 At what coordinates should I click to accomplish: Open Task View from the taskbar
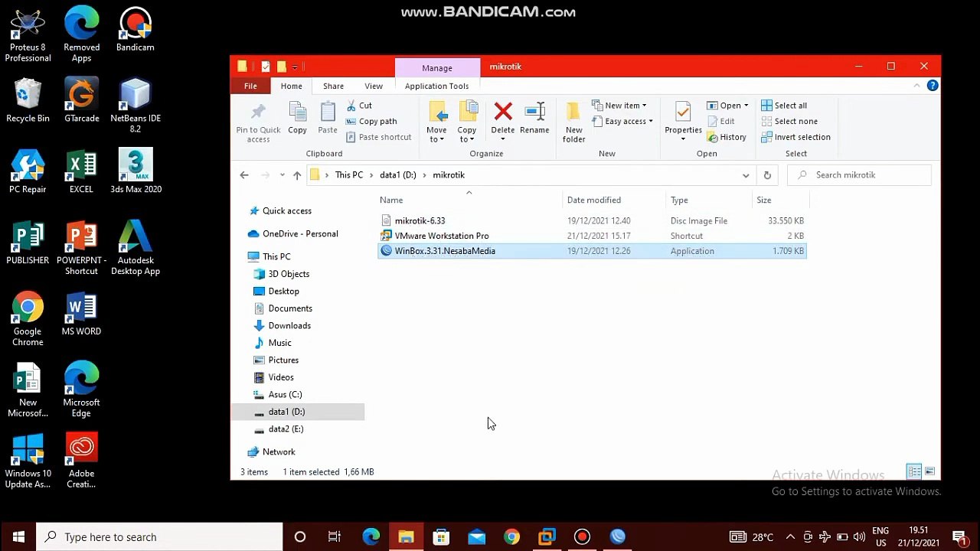pyautogui.click(x=335, y=537)
